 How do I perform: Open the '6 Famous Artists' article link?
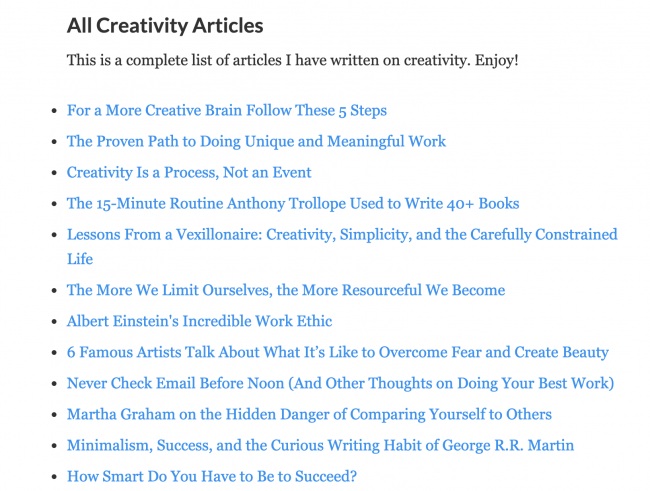pyautogui.click(x=337, y=352)
